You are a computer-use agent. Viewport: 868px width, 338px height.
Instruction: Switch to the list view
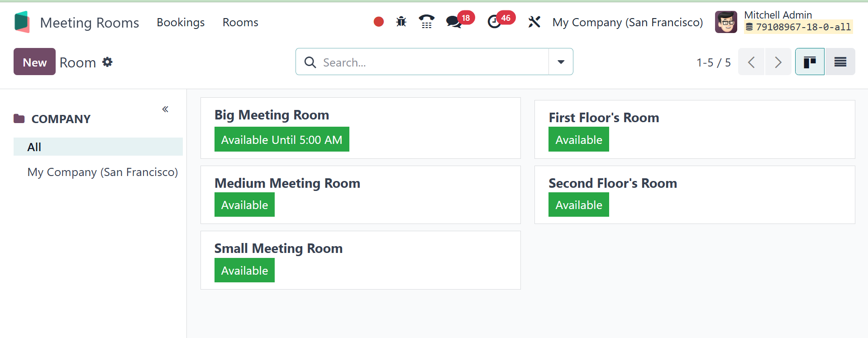840,62
